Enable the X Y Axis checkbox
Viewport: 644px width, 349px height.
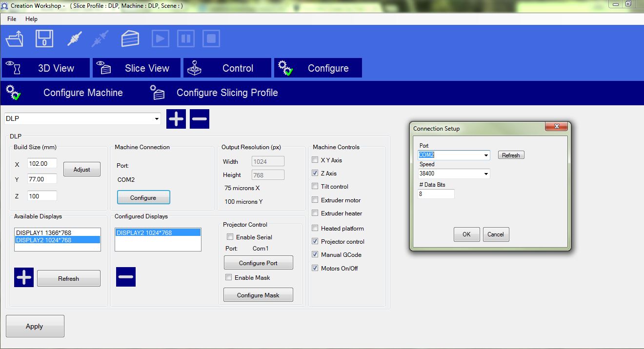(x=315, y=160)
